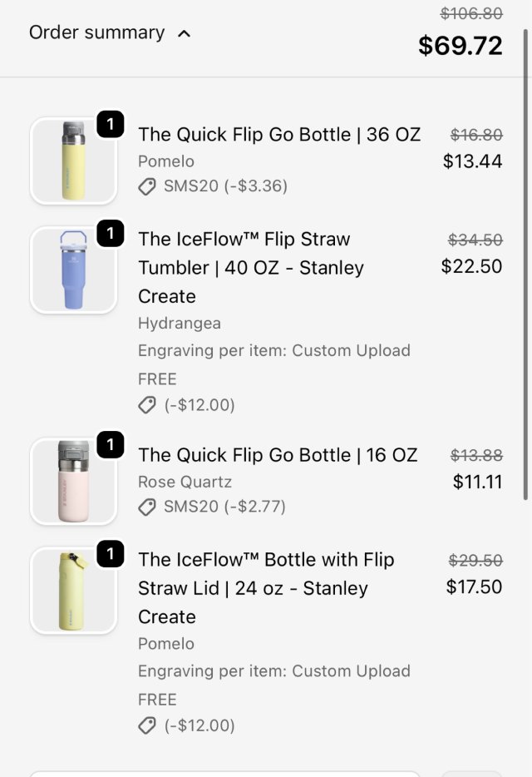Click the Pomelo IceFlow Bottle thumbnail
The image size is (532, 777).
click(73, 590)
